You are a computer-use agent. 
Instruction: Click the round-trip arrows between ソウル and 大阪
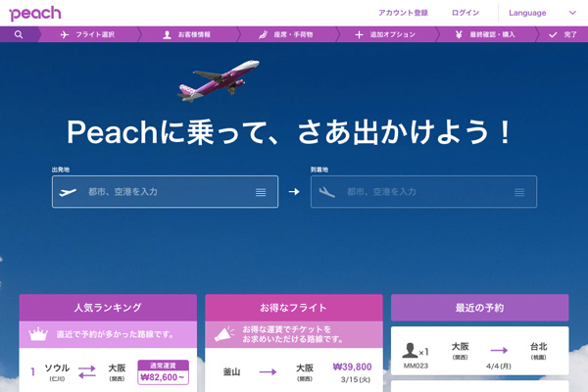click(x=87, y=371)
